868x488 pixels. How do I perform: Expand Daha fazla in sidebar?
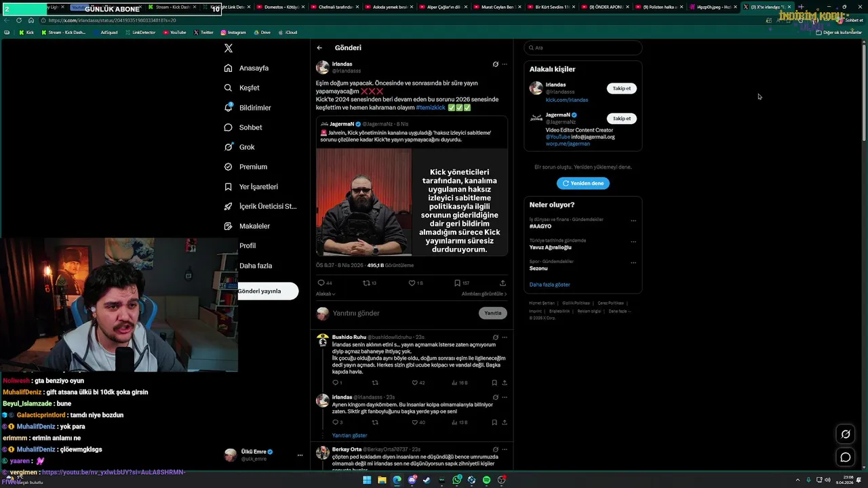256,266
